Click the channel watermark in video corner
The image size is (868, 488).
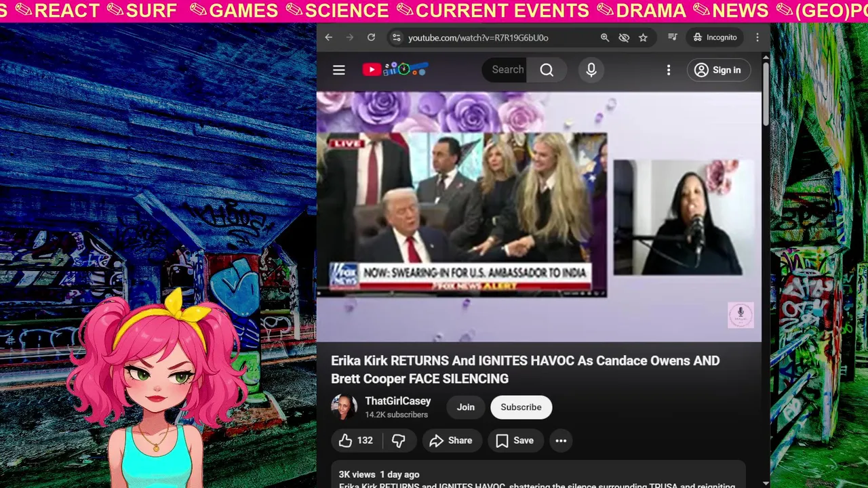(741, 315)
